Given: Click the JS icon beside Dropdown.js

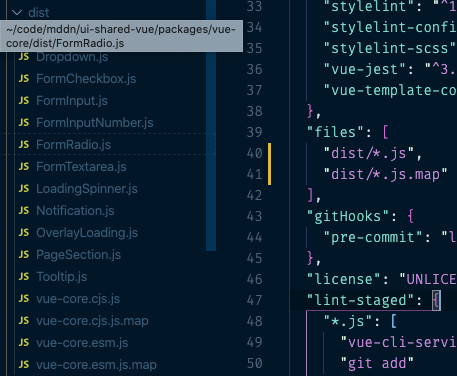Looking at the screenshot, I should point(24,57).
